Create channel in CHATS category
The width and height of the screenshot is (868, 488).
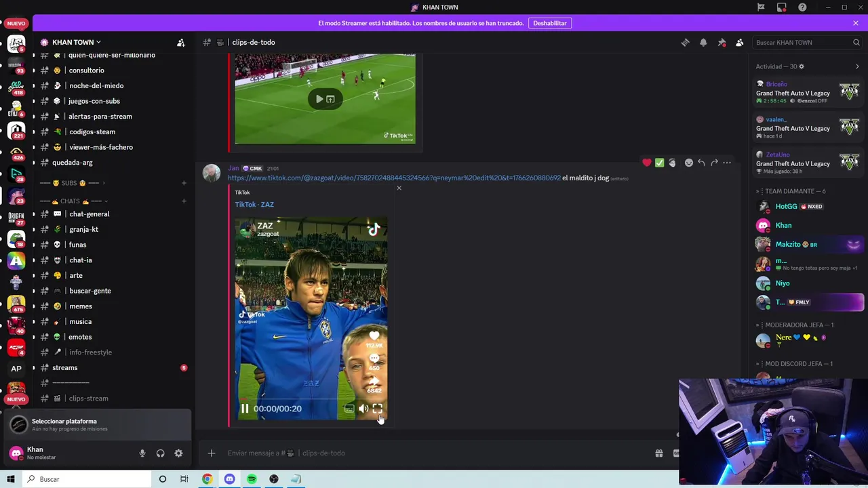tap(184, 201)
